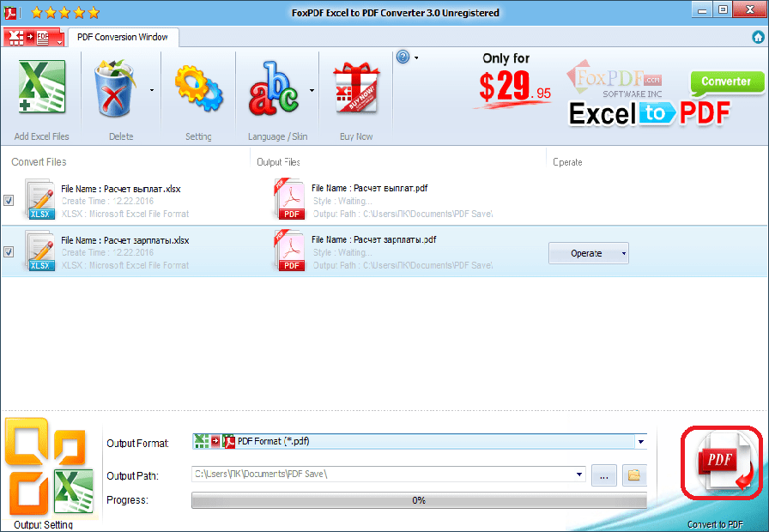Open the Setting gears icon

tap(198, 89)
